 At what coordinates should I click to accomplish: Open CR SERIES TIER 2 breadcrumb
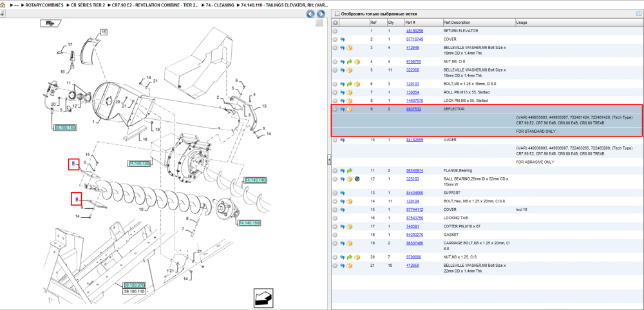[x=88, y=5]
